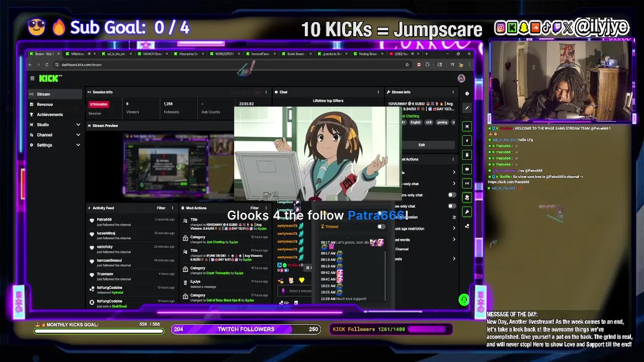Switch to the MAIACH Stream browser tab
The image size is (644, 362).
coord(153,54)
